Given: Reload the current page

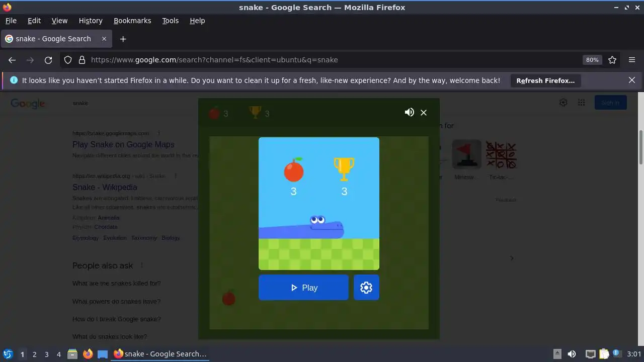Looking at the screenshot, I should coord(48,60).
